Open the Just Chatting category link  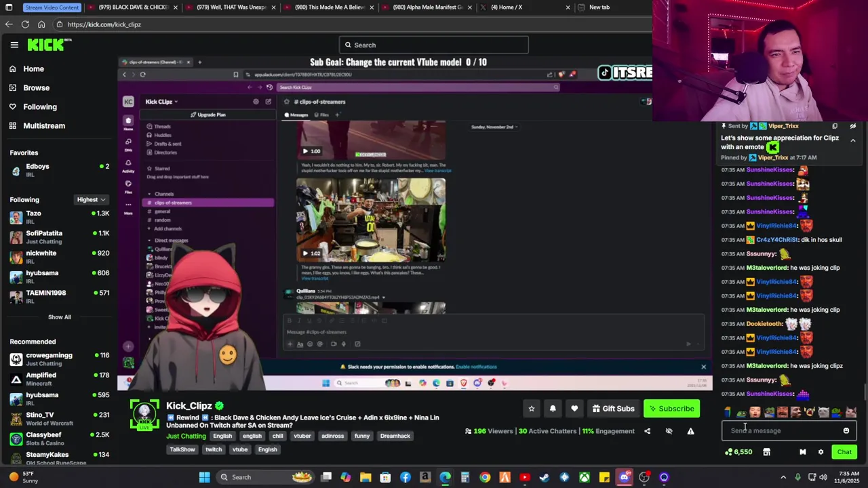(186, 436)
